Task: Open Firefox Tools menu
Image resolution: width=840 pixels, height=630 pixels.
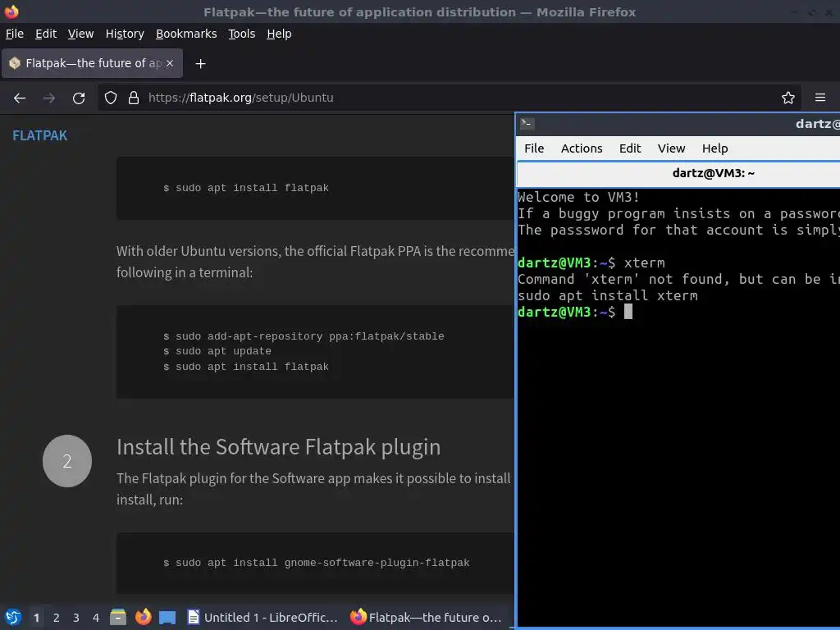Action: 242,34
